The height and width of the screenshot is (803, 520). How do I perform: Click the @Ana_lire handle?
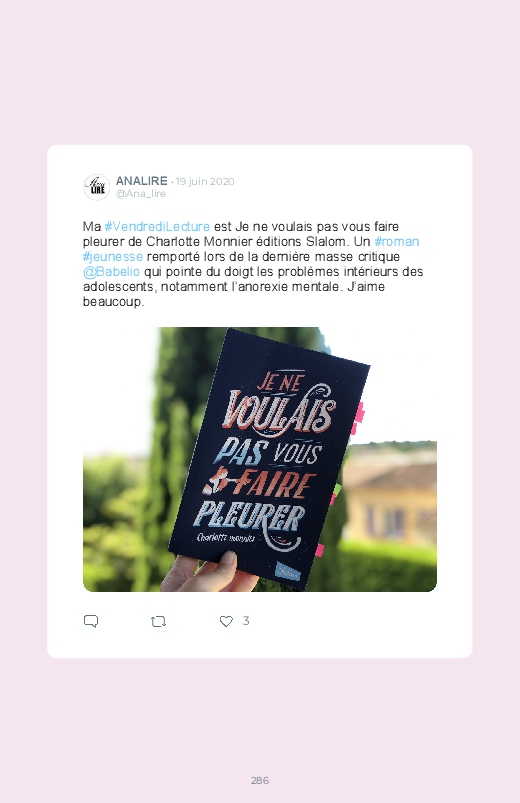point(141,194)
